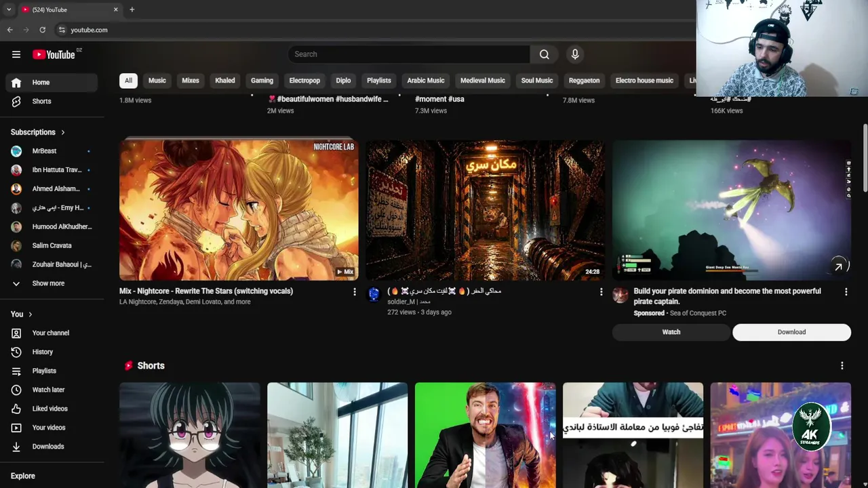Select the Electro house music chip

(644, 81)
